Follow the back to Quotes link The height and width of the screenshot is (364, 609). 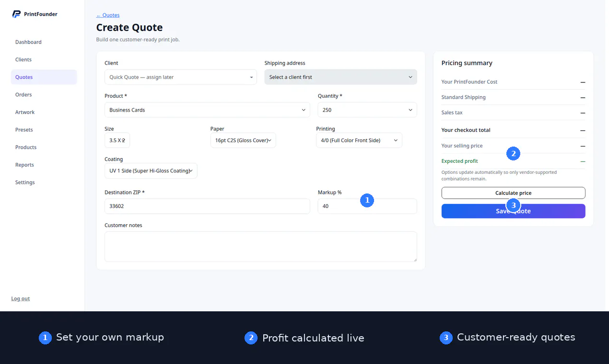click(108, 15)
